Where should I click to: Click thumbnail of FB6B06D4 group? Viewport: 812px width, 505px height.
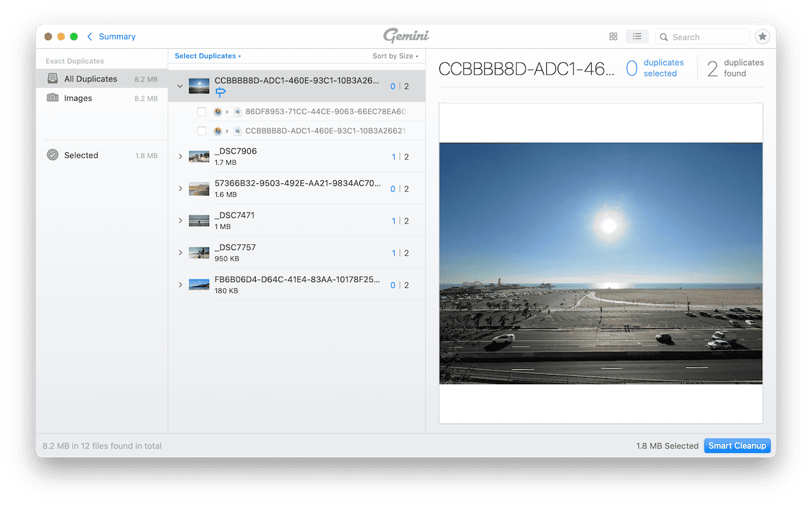pos(199,285)
